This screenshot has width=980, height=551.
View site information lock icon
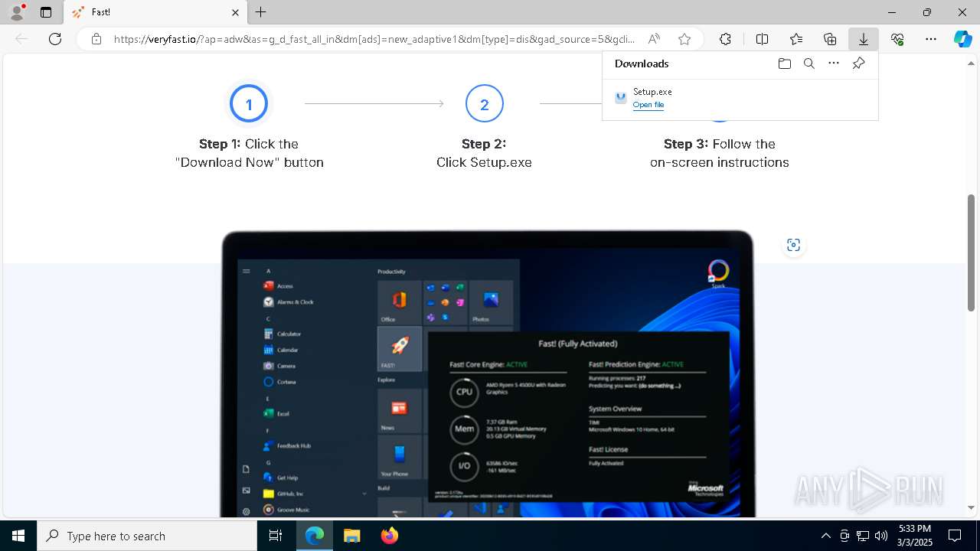96,39
